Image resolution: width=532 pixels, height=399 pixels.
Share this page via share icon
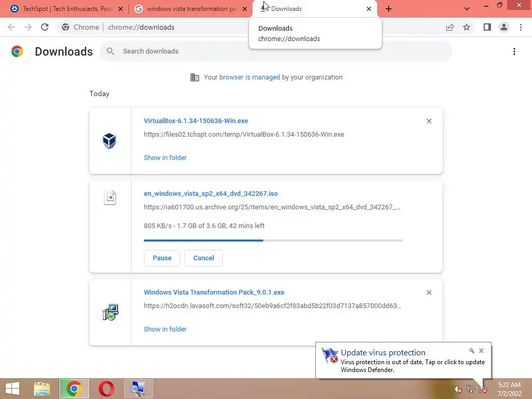coord(450,27)
